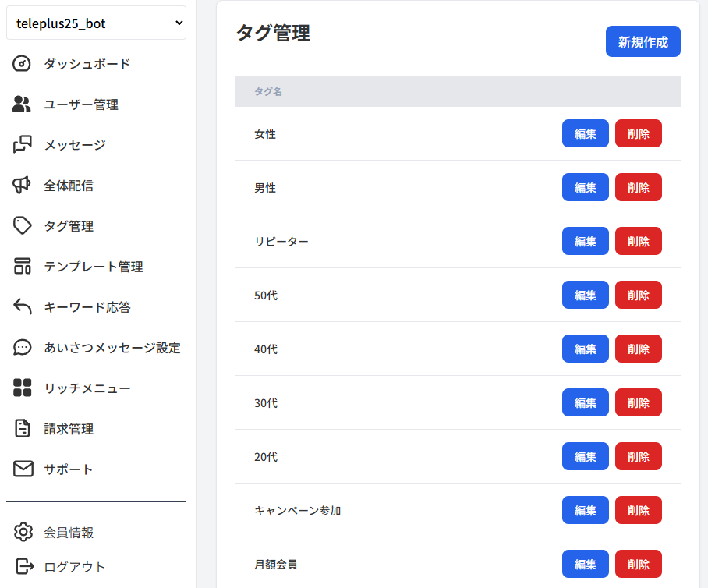
Task: Navigate to テンプレート管理
Action: point(94,267)
